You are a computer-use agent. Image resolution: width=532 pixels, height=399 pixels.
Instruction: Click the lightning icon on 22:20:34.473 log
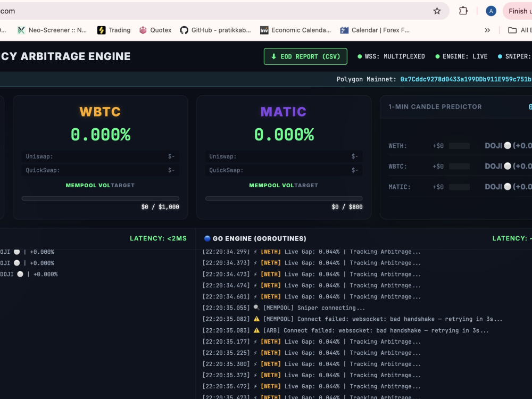255,274
